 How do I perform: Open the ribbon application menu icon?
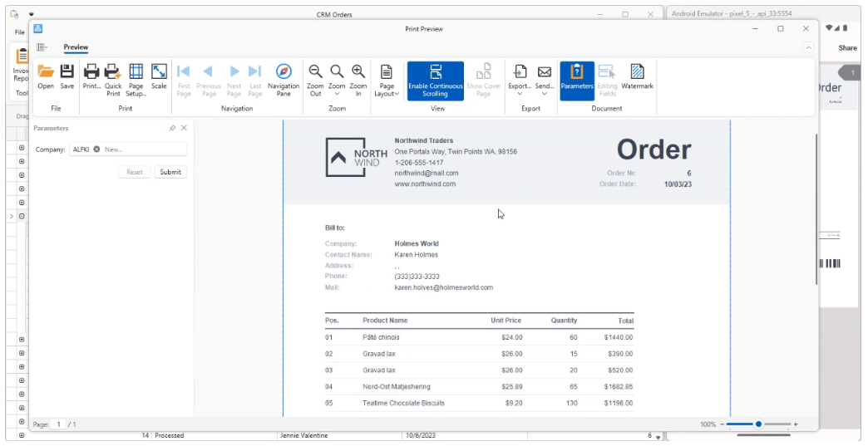42,47
